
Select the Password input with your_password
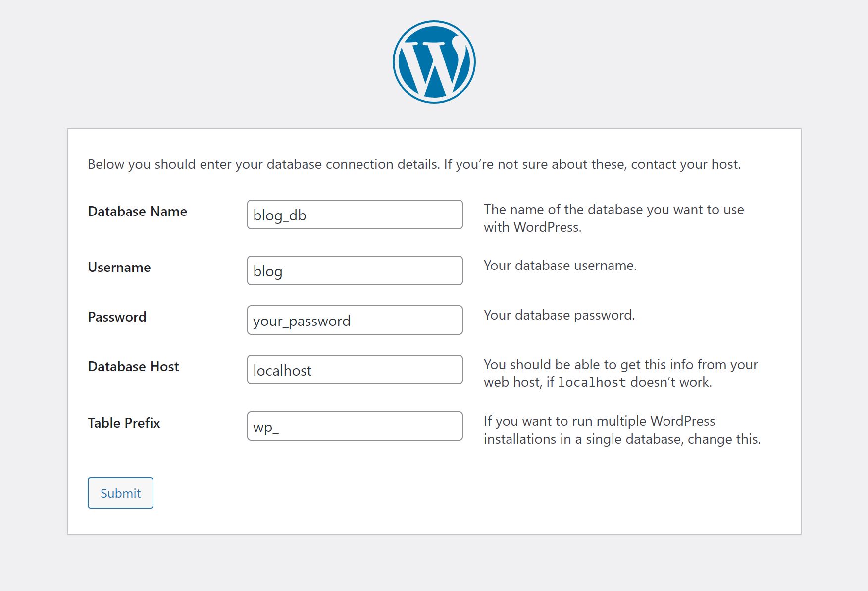pyautogui.click(x=355, y=320)
